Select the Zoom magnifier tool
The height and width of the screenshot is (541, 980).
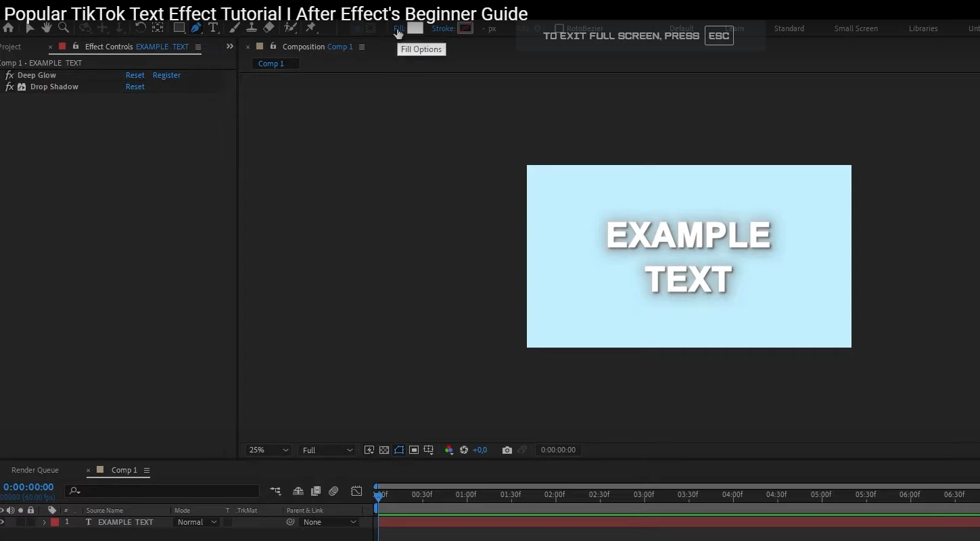(x=64, y=28)
